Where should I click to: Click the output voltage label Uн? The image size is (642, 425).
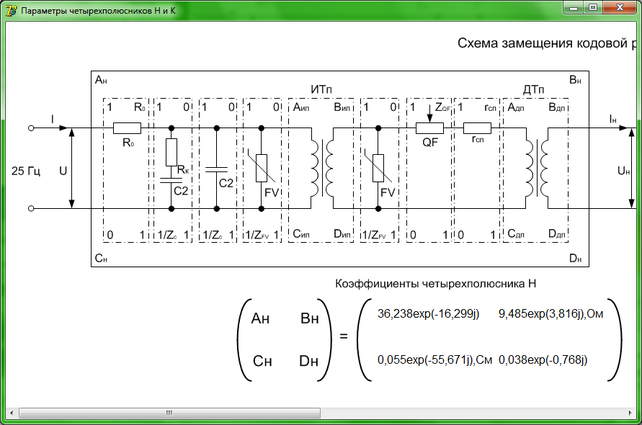click(624, 171)
